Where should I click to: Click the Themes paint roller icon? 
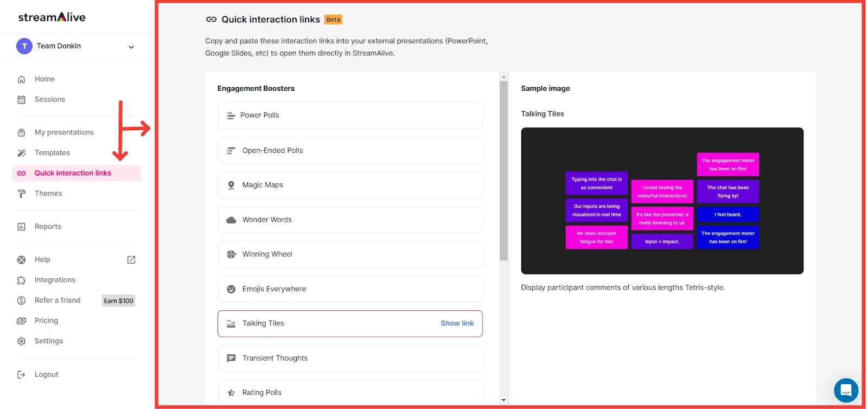tap(22, 194)
